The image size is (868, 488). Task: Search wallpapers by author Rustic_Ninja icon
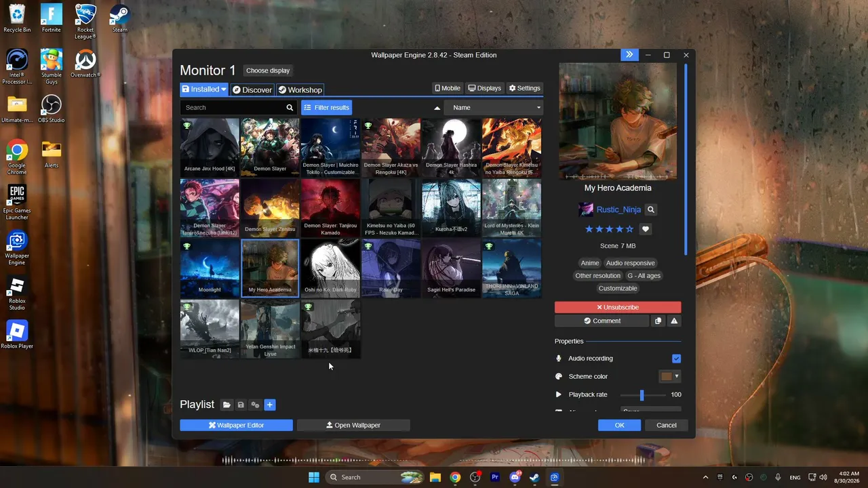(651, 209)
